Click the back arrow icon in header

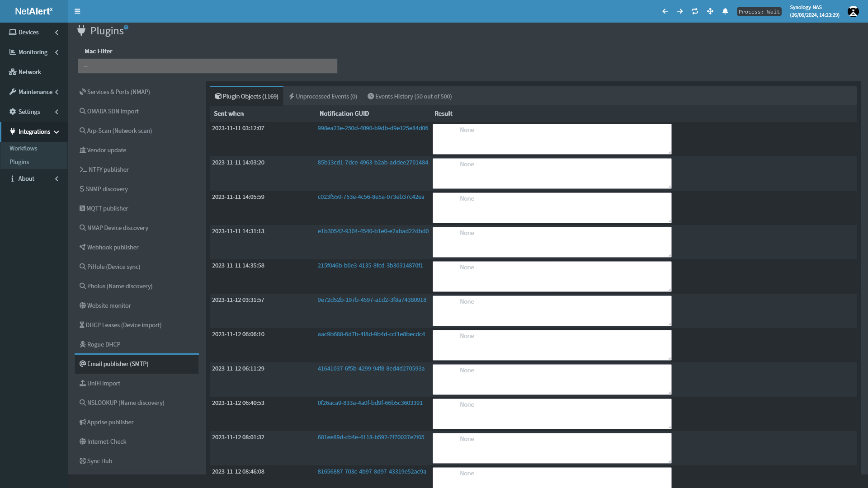(x=665, y=11)
